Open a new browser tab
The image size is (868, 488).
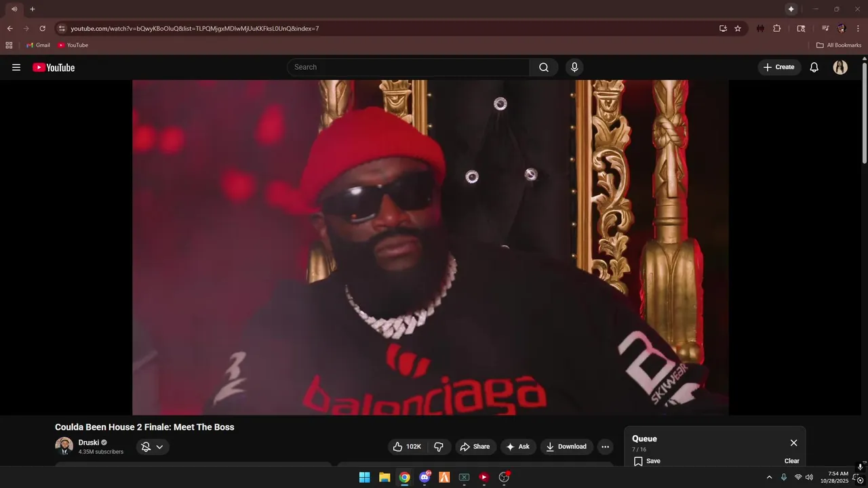(32, 9)
